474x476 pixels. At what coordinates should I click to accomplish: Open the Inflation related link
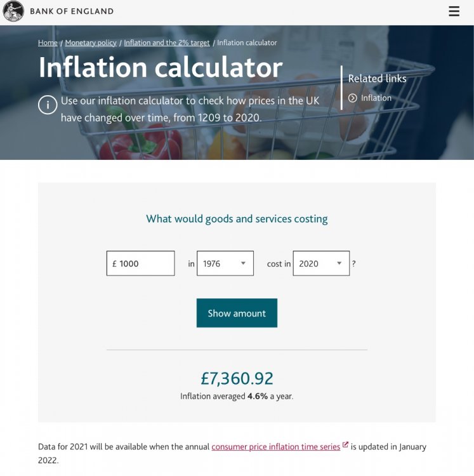point(376,98)
